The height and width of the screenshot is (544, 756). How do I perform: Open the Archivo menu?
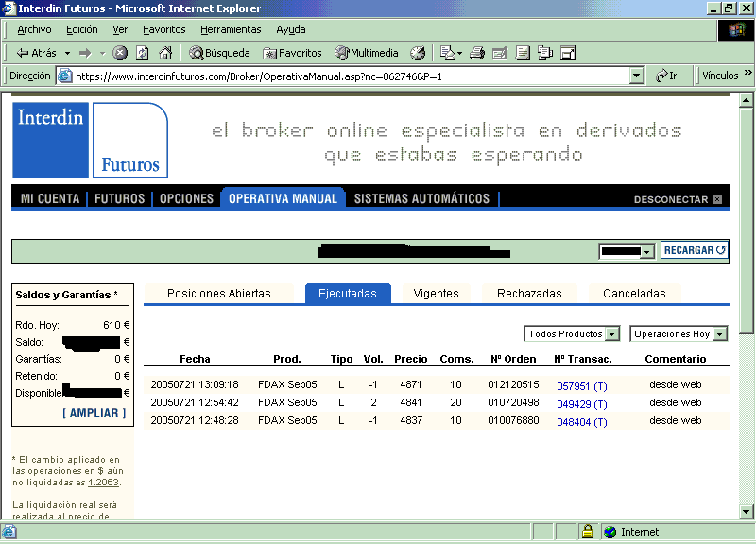pyautogui.click(x=34, y=30)
